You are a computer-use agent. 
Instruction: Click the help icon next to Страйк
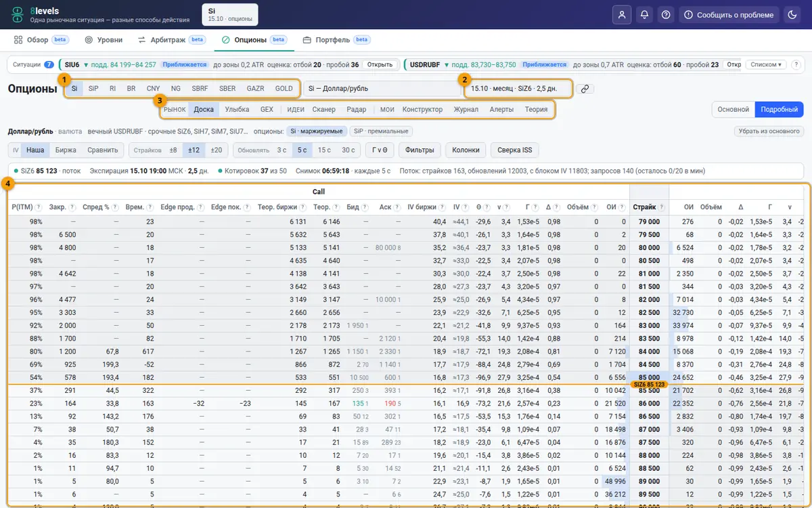pos(663,207)
